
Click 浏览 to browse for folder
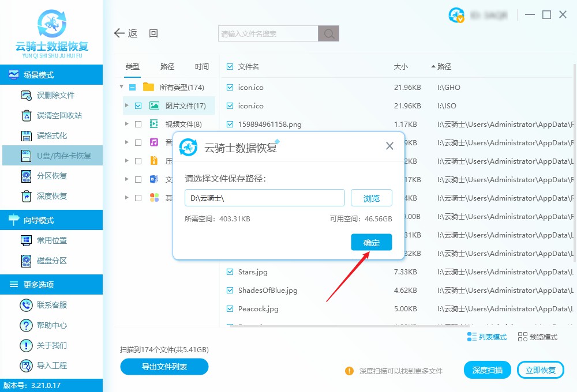371,198
